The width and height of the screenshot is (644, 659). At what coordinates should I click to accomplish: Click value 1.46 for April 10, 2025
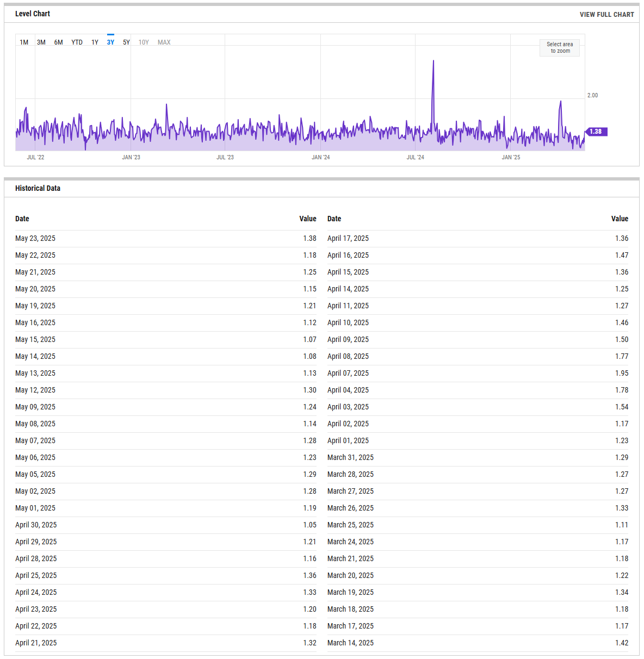click(622, 322)
